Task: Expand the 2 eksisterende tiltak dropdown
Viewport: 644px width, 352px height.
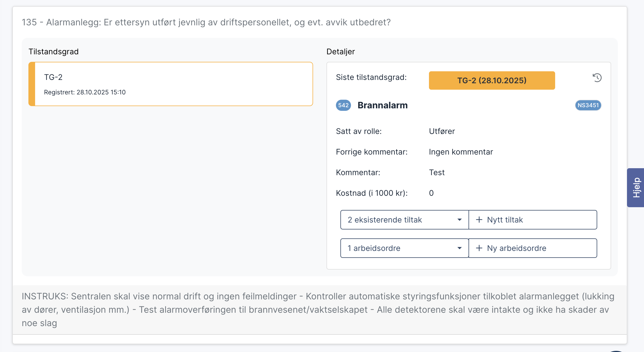Action: point(396,220)
